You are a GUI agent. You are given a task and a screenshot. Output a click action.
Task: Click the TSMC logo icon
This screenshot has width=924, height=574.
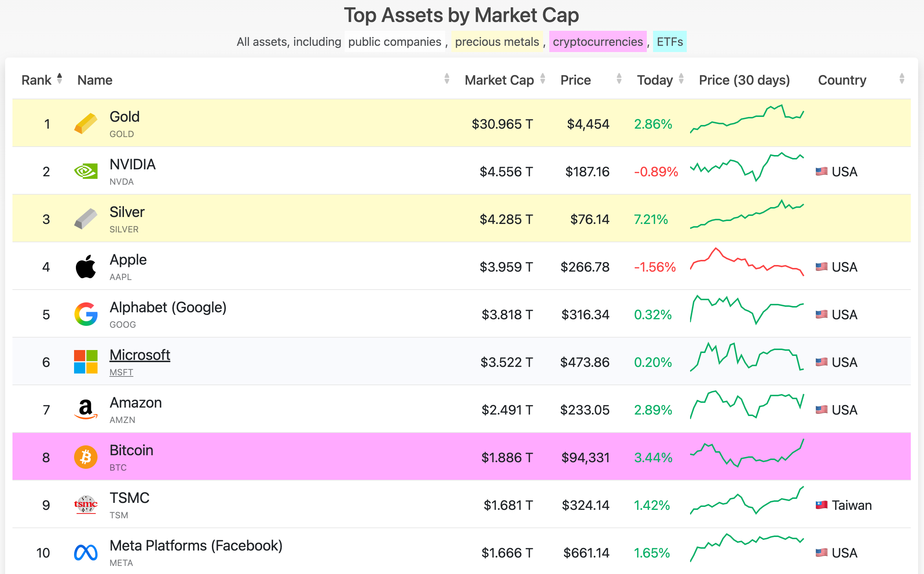point(85,504)
